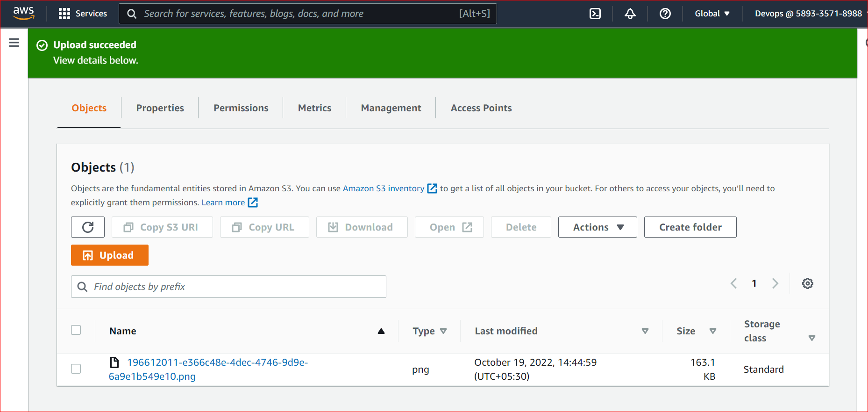The width and height of the screenshot is (868, 412).
Task: Sort by Last modified column arrow
Action: 645,331
